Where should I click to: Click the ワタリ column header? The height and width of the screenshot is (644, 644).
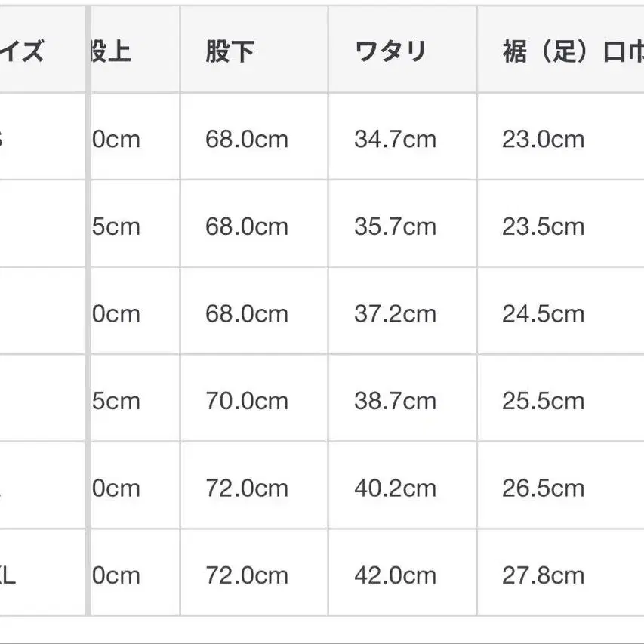click(x=390, y=52)
